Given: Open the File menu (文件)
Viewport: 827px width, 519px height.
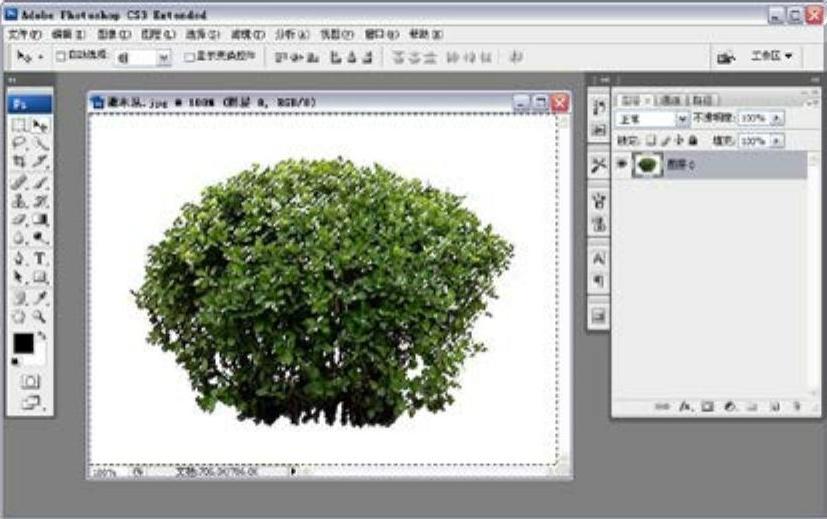Looking at the screenshot, I should pyautogui.click(x=24, y=34).
